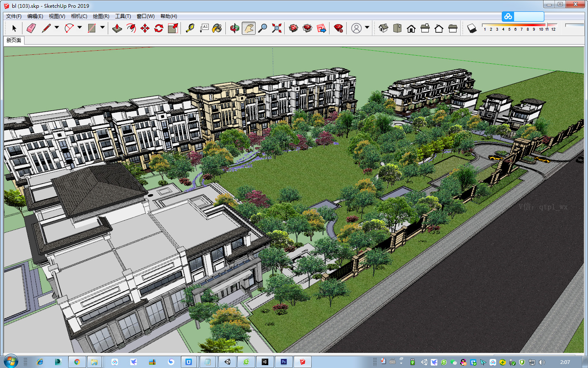Select the Arc drawing tool
The width and height of the screenshot is (588, 368).
[x=69, y=28]
